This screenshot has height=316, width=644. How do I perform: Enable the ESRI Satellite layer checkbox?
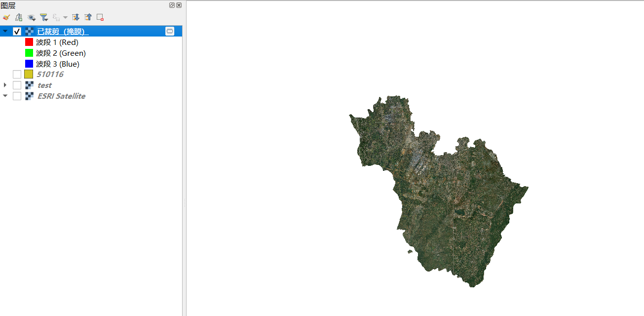click(17, 96)
